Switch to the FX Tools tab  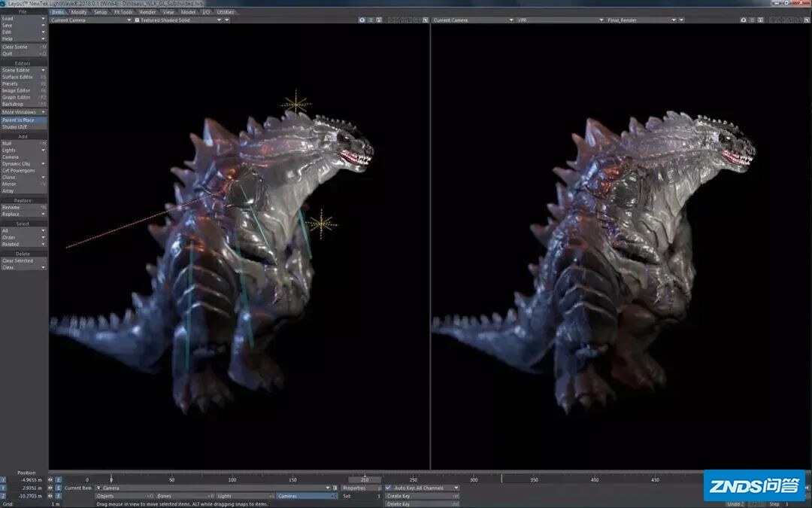pos(123,12)
